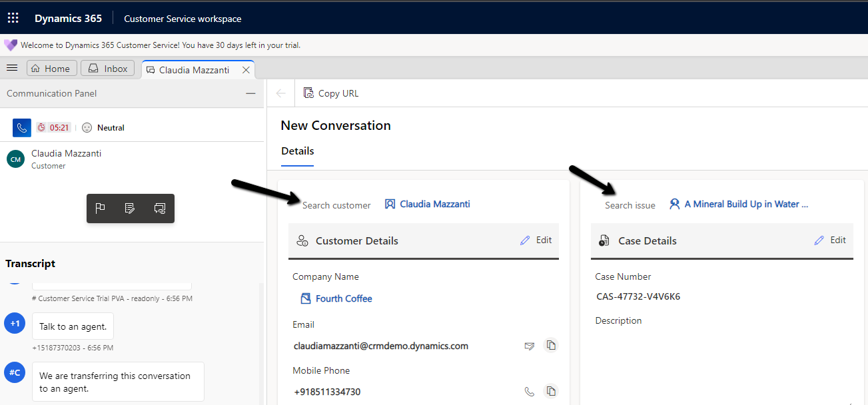The image size is (868, 405).
Task: Switch to the Inbox tab
Action: [x=108, y=69]
